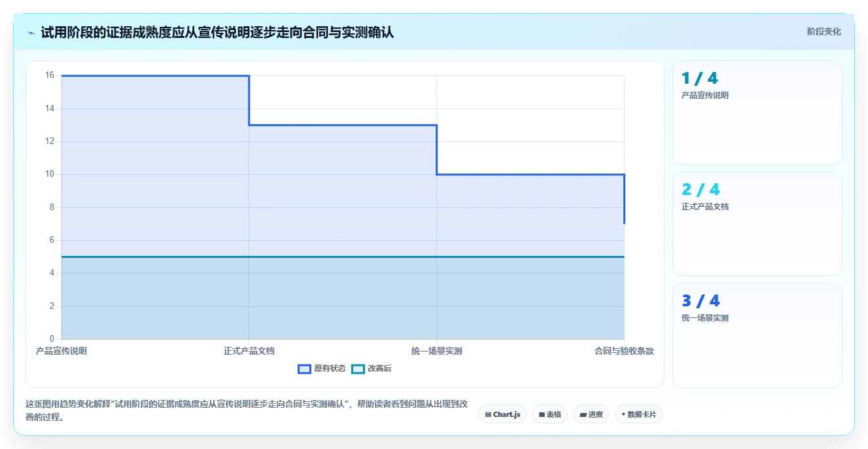Screen dimensions: 868x449
Task: Click the teal 改善后 line in chart
Action: pos(343,257)
